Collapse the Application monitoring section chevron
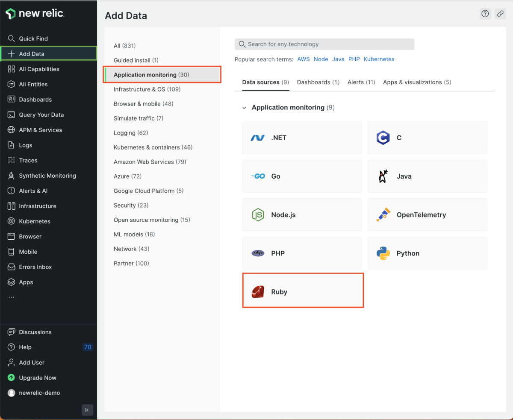The width and height of the screenshot is (513, 420). click(244, 108)
